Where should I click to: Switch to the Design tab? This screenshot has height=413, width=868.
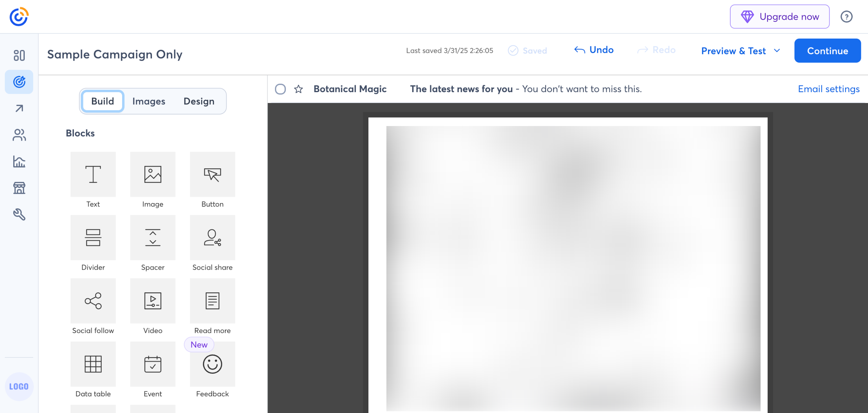tap(199, 101)
